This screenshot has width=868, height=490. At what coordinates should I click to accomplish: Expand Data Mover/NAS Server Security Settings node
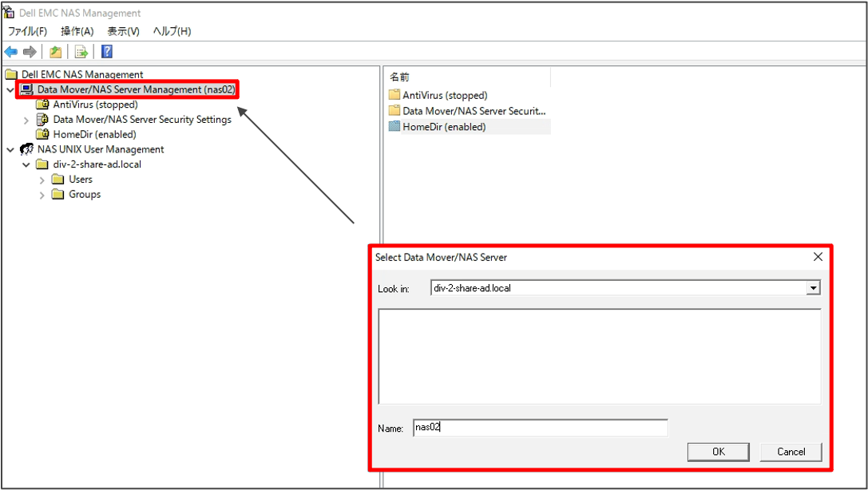[x=26, y=120]
